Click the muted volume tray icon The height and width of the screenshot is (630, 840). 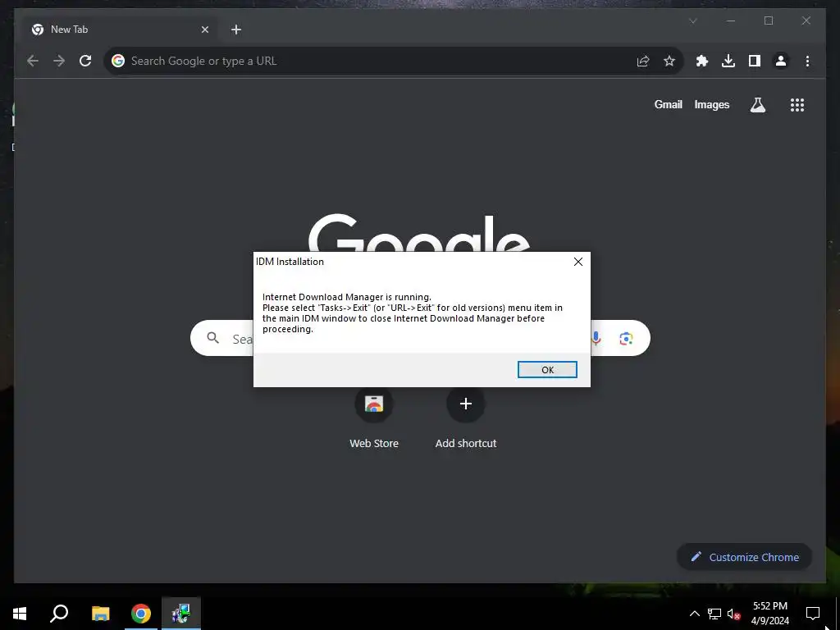733,614
